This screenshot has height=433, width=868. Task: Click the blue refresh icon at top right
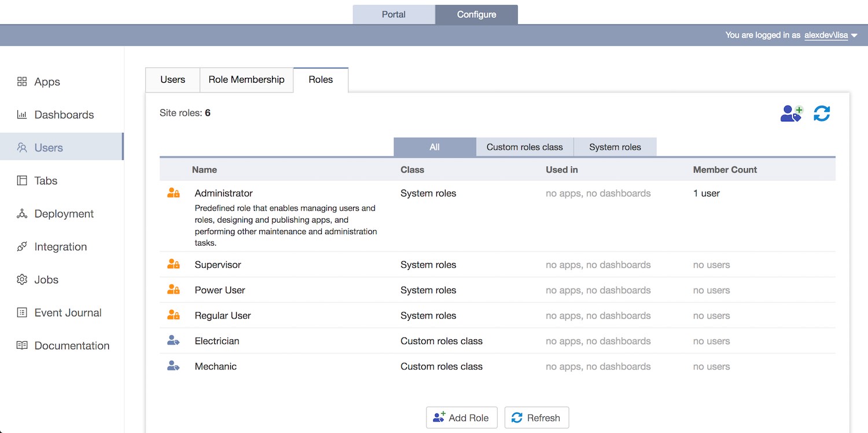click(x=822, y=113)
